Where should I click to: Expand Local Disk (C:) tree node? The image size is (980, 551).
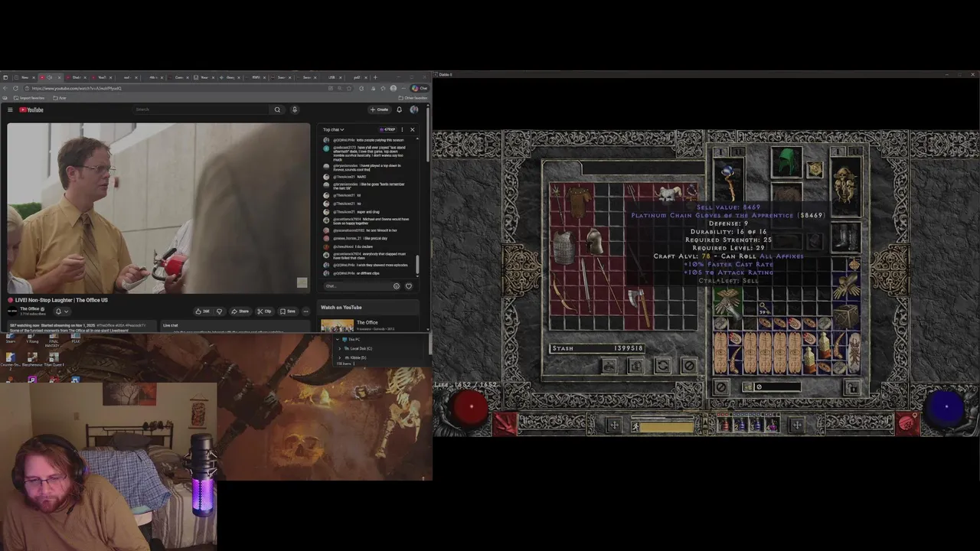pos(340,348)
